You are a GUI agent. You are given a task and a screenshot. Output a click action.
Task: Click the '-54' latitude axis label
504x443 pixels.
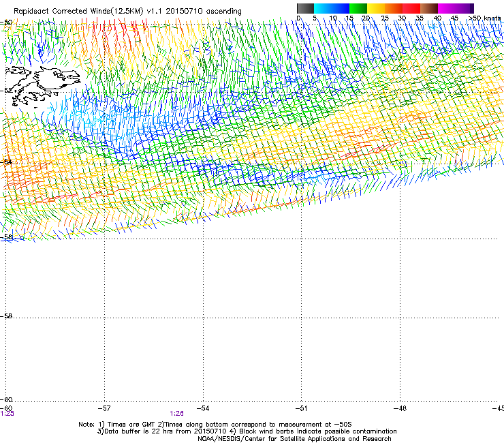click(x=6, y=162)
